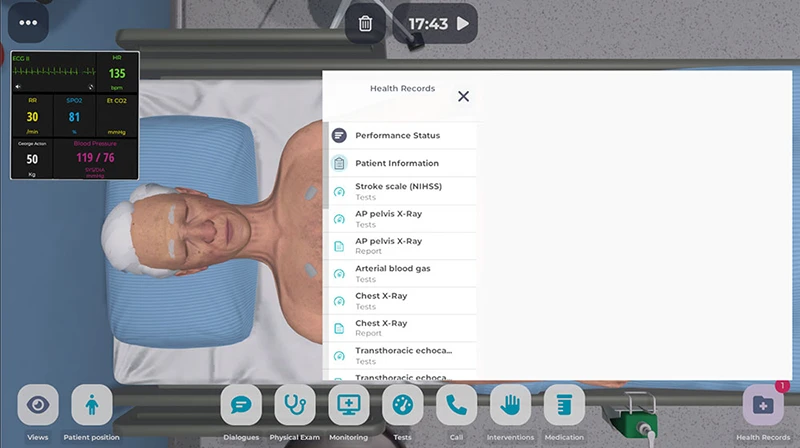800x448 pixels.
Task: Select Patient Information record
Action: (x=397, y=163)
